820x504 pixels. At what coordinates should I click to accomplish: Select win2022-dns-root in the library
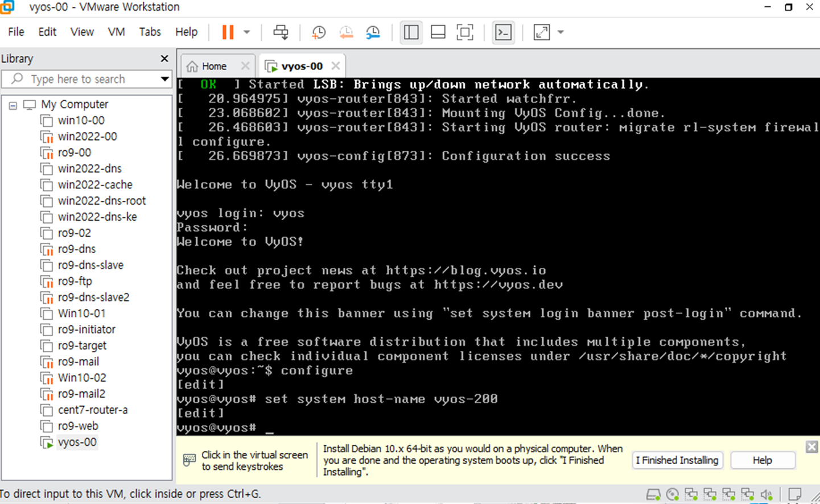tap(102, 201)
